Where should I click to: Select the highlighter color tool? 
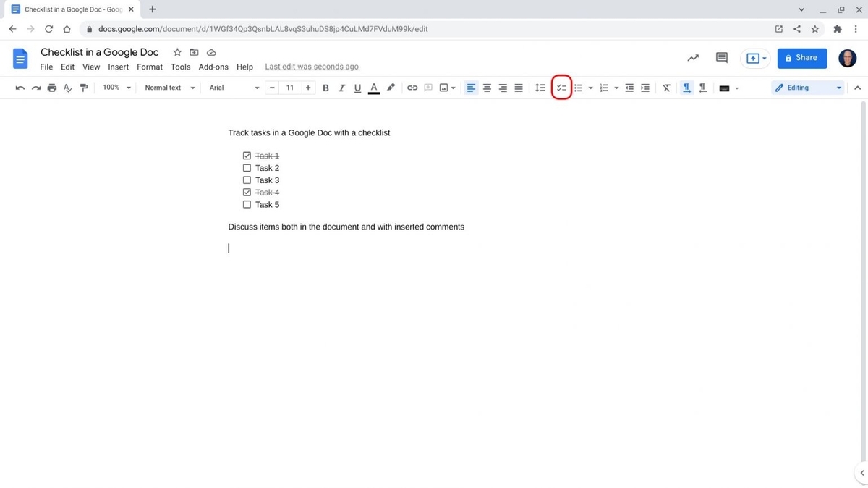pyautogui.click(x=391, y=88)
